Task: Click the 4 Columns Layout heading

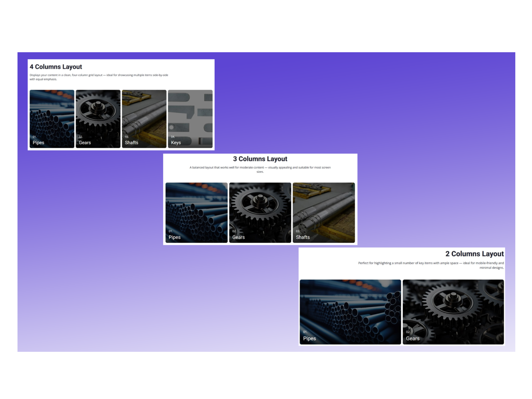Action: point(56,67)
